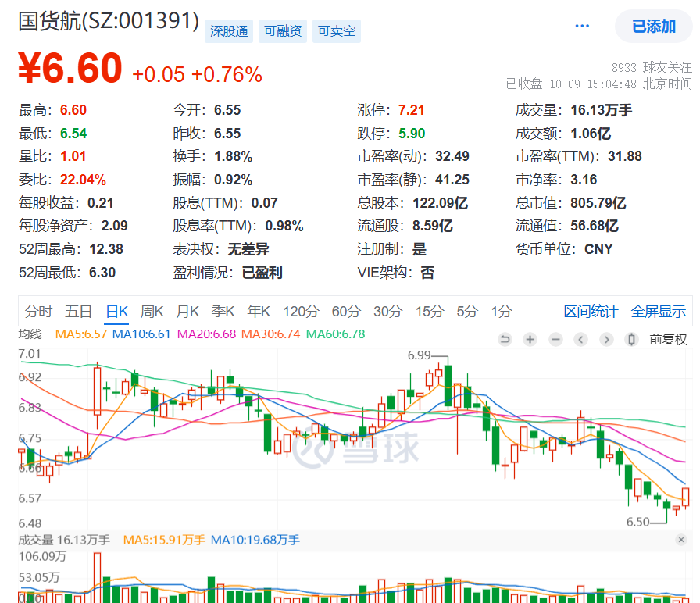
Task: Toggle the 已添加 watchlist button
Action: coord(653,27)
